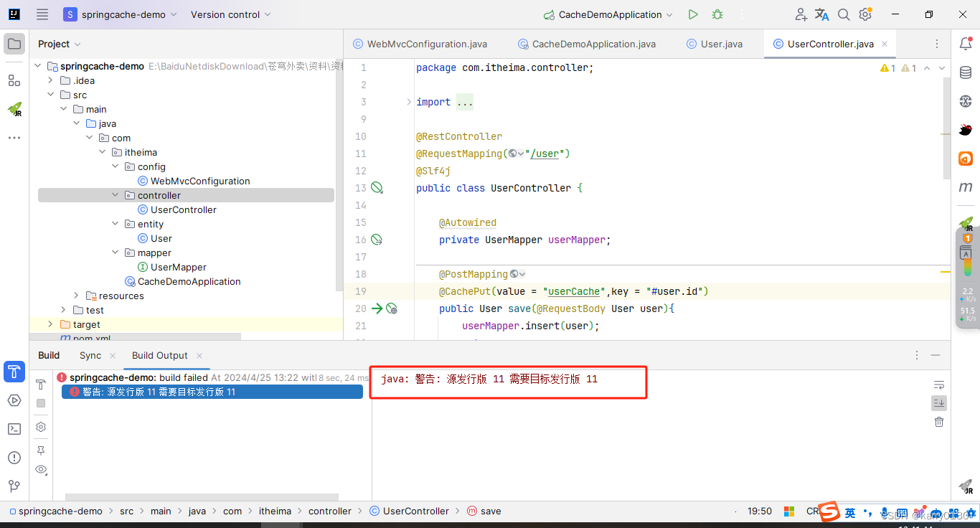Switch to WebMvcConfiguration.java tab
Viewport: 980px width, 528px height.
pyautogui.click(x=420, y=44)
